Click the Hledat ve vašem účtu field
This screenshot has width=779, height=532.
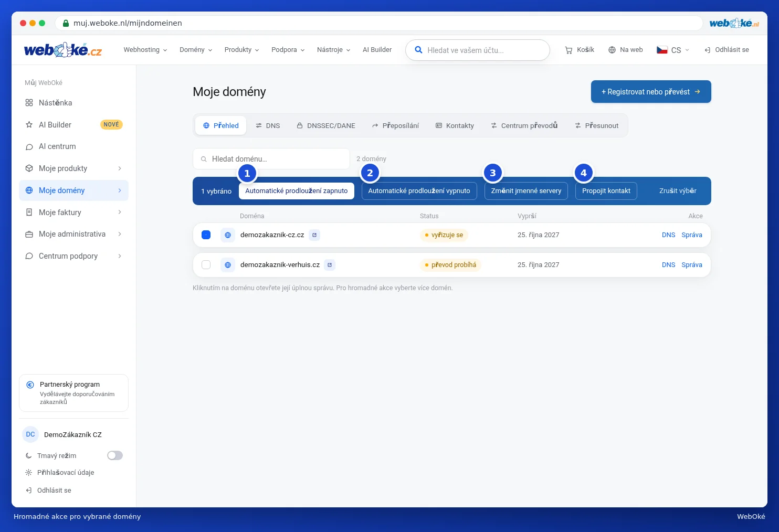[478, 50]
